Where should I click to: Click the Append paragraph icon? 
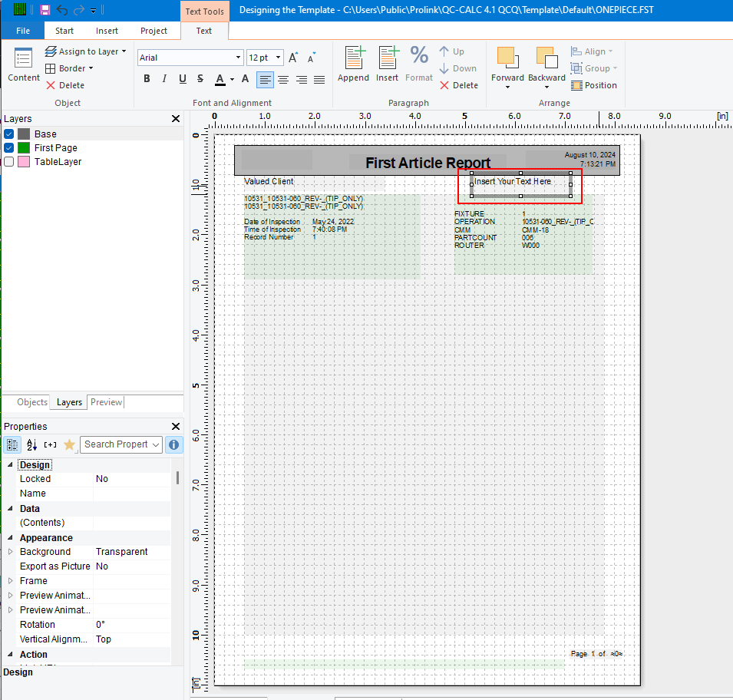(353, 65)
